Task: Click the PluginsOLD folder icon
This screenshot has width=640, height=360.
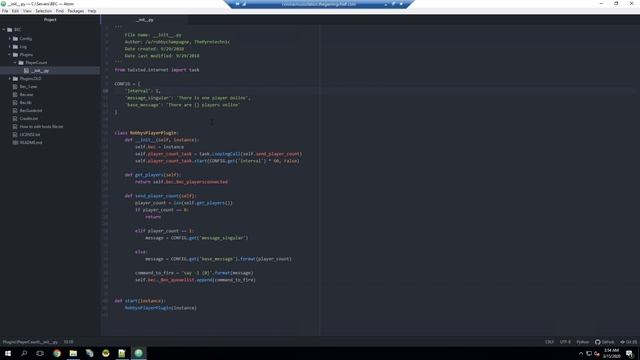Action: [16, 78]
